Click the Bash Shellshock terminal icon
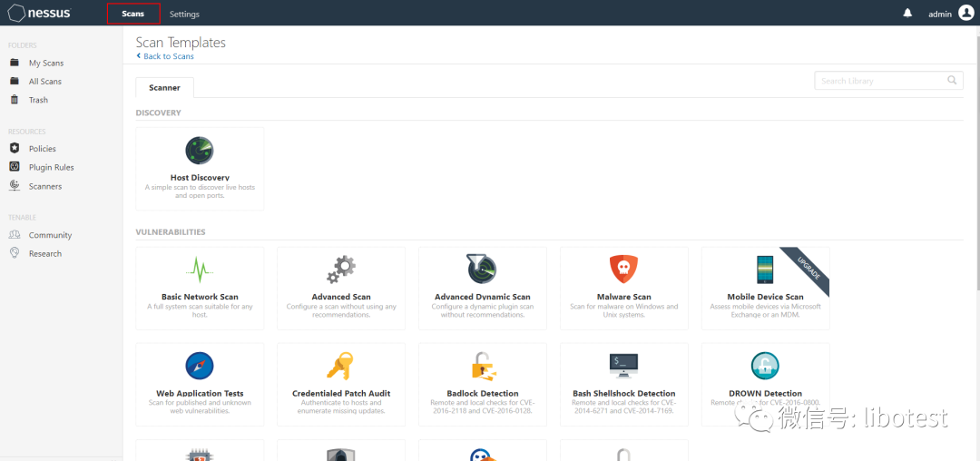The image size is (980, 461). (623, 366)
